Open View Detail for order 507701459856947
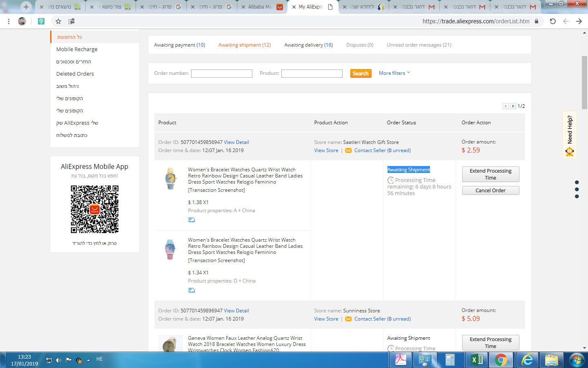Viewport: 588px width, 368px height. pyautogui.click(x=236, y=142)
